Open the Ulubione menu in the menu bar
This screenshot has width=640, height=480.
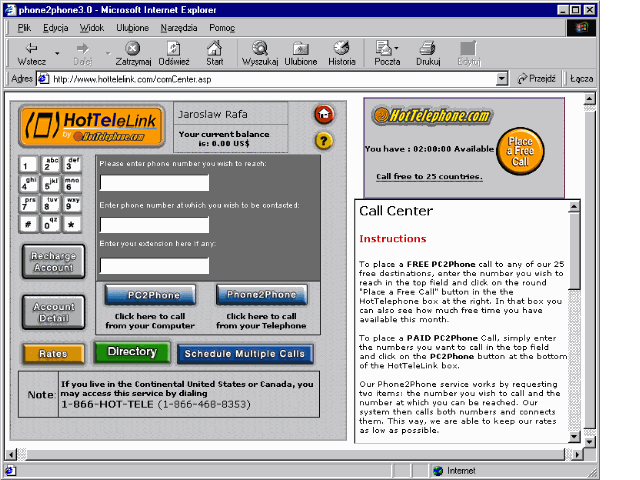(132, 28)
